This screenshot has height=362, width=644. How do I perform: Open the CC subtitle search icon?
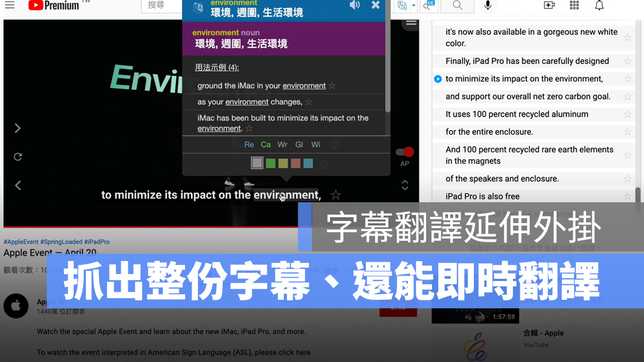[x=429, y=5]
